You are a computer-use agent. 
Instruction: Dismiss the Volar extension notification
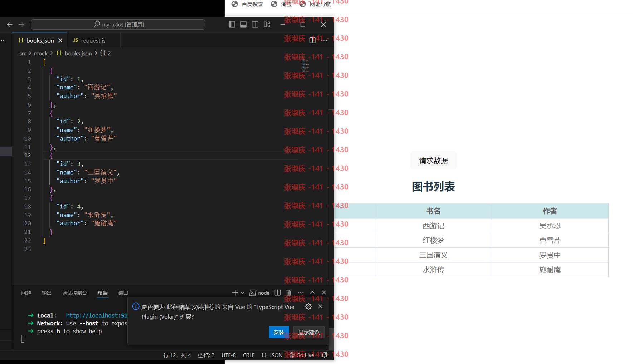(x=320, y=306)
